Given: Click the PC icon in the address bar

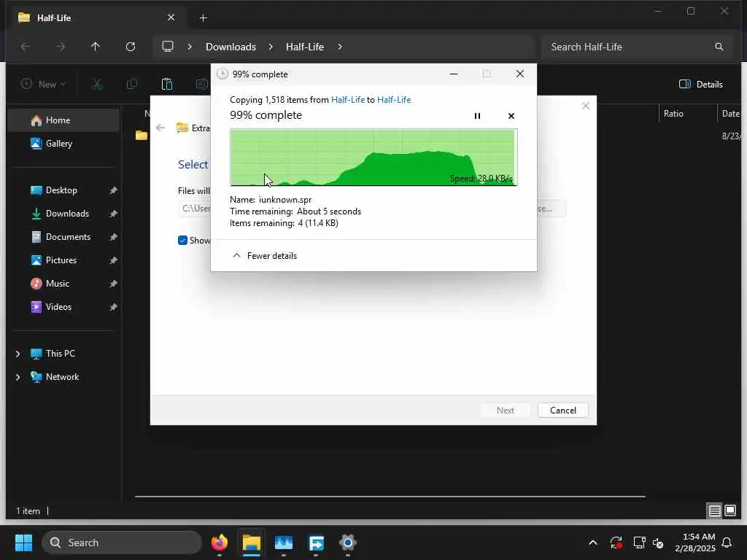Looking at the screenshot, I should pyautogui.click(x=168, y=46).
